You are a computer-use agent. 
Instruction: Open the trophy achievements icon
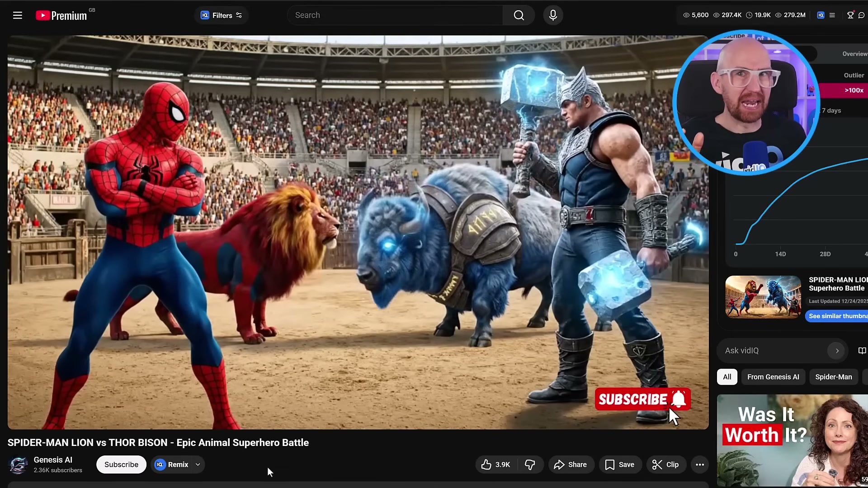(850, 15)
